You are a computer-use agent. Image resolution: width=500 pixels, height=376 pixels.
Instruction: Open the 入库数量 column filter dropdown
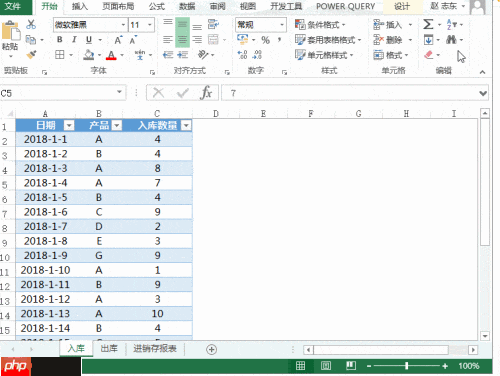pos(186,126)
